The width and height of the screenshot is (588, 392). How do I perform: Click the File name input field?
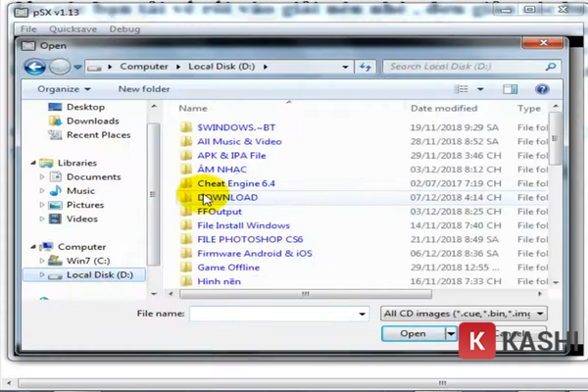[x=278, y=314]
